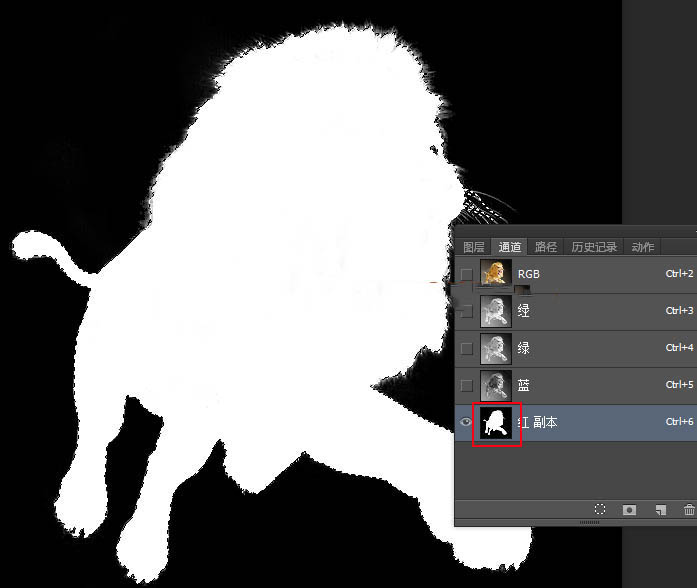Click the RGB channel thumbnail
Viewport: 697px width, 588px height.
tap(496, 273)
